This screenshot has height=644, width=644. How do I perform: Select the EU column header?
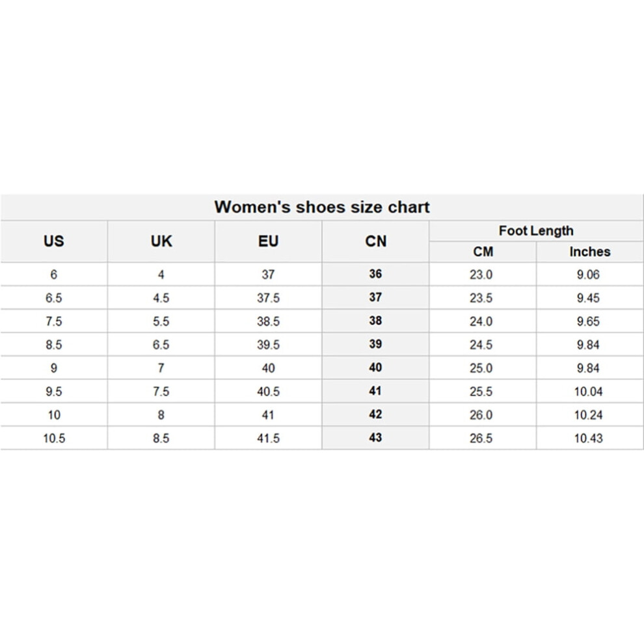(268, 241)
